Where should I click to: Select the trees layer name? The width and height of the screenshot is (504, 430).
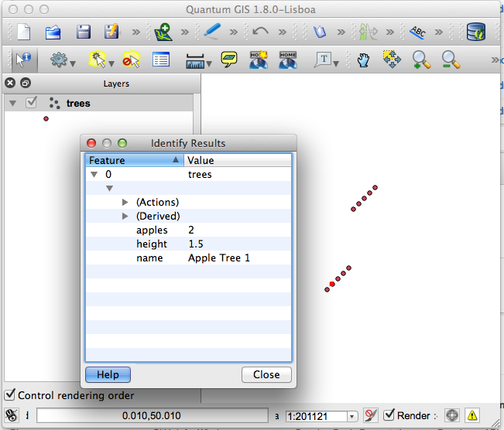(78, 104)
